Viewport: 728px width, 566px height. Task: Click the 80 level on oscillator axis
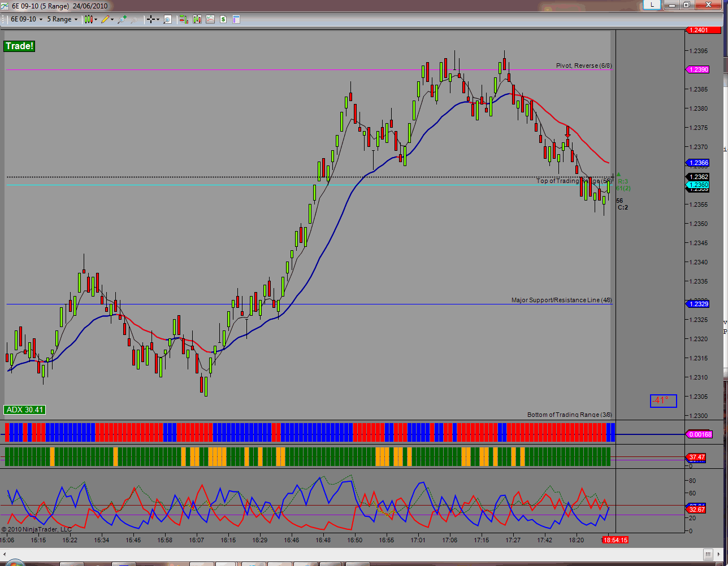(691, 481)
